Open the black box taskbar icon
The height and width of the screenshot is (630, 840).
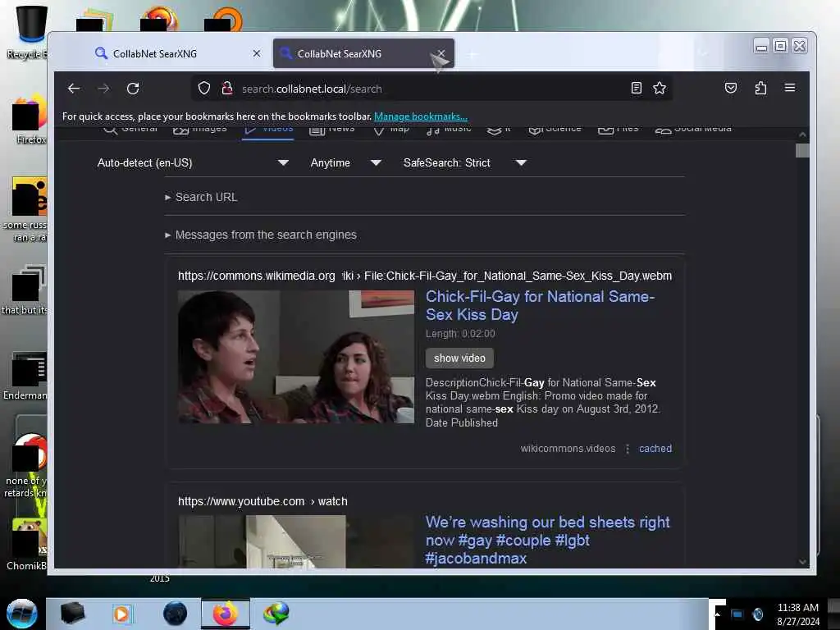(72, 614)
